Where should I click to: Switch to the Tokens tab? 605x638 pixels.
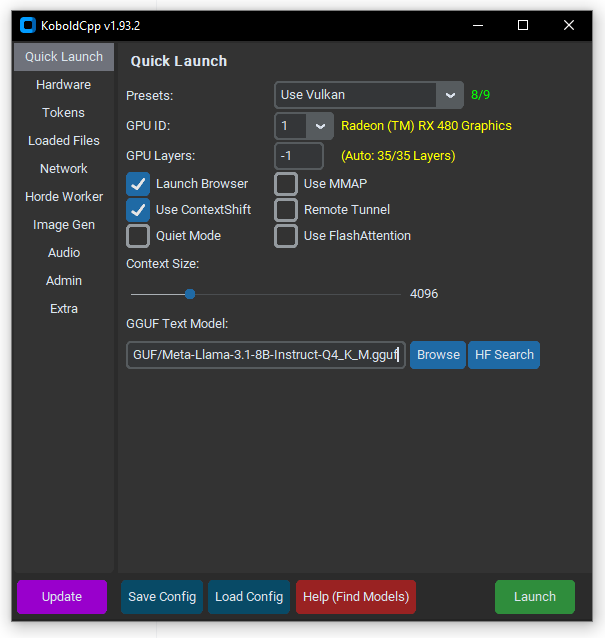click(64, 113)
